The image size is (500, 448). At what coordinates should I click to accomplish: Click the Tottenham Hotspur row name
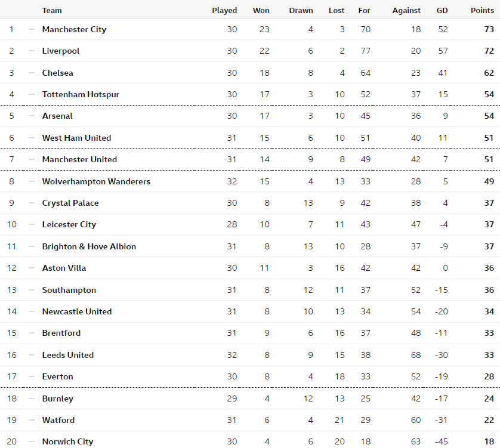(x=81, y=94)
